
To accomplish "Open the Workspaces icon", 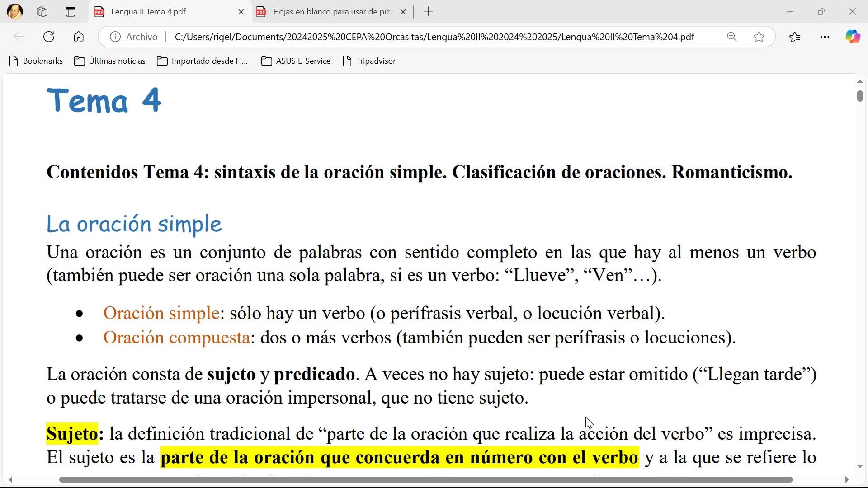I will (42, 12).
